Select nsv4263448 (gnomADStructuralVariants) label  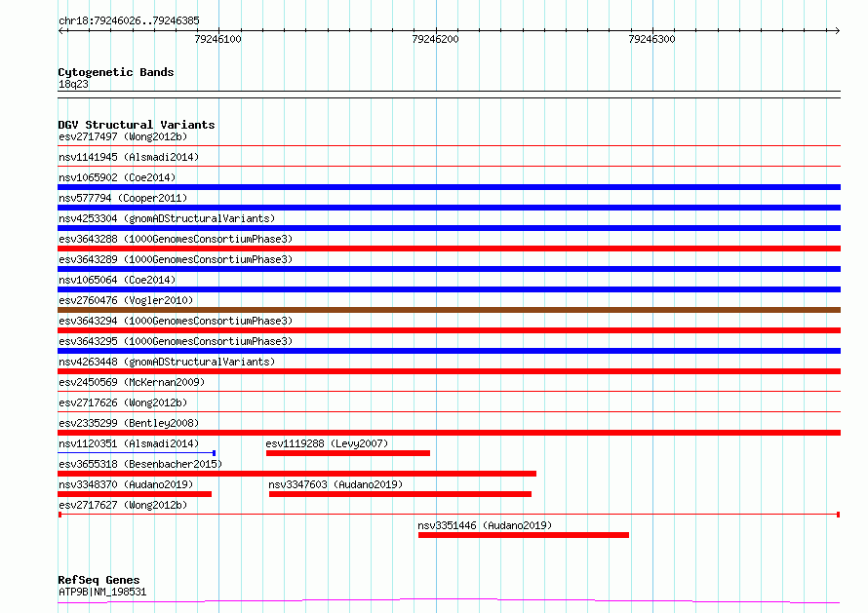(167, 362)
